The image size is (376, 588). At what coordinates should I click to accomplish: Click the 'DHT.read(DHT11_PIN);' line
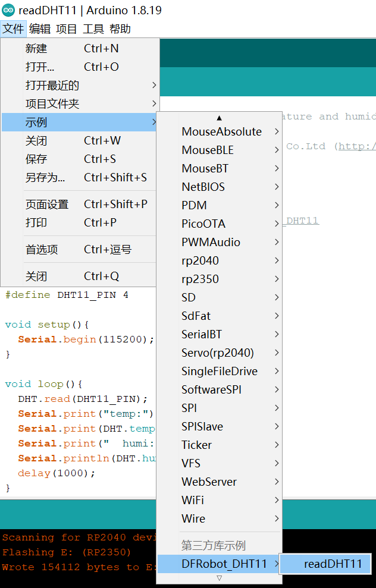click(83, 399)
